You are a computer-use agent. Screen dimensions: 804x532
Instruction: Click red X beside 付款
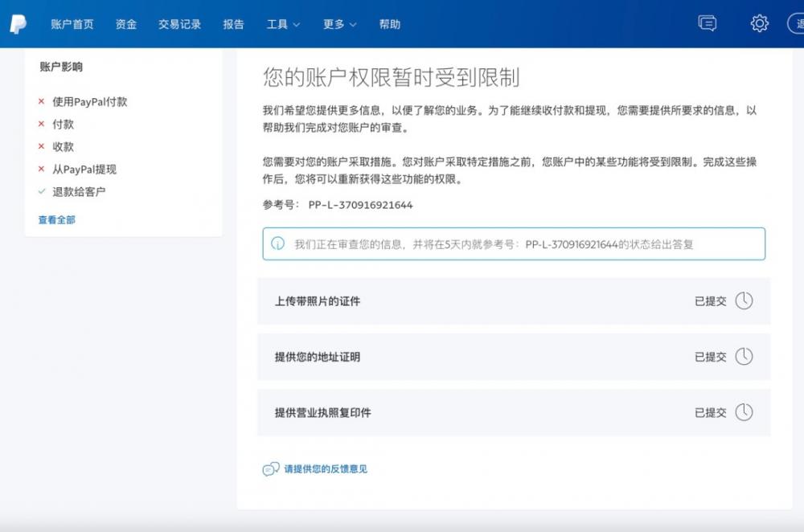coord(42,124)
